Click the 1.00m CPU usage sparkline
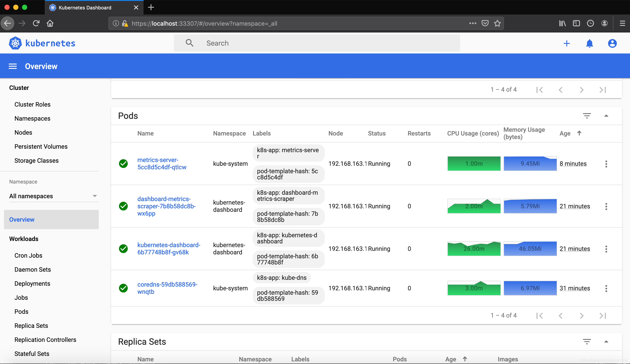Image resolution: width=630 pixels, height=364 pixels. click(474, 164)
